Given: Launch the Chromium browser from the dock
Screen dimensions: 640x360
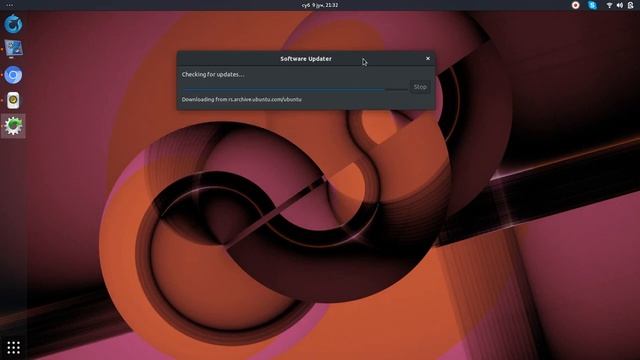Looking at the screenshot, I should (13, 75).
